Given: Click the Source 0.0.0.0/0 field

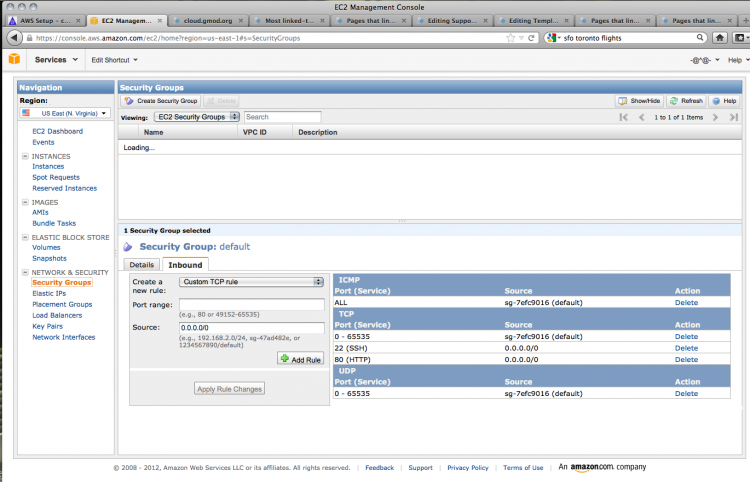Looking at the screenshot, I should click(252, 328).
